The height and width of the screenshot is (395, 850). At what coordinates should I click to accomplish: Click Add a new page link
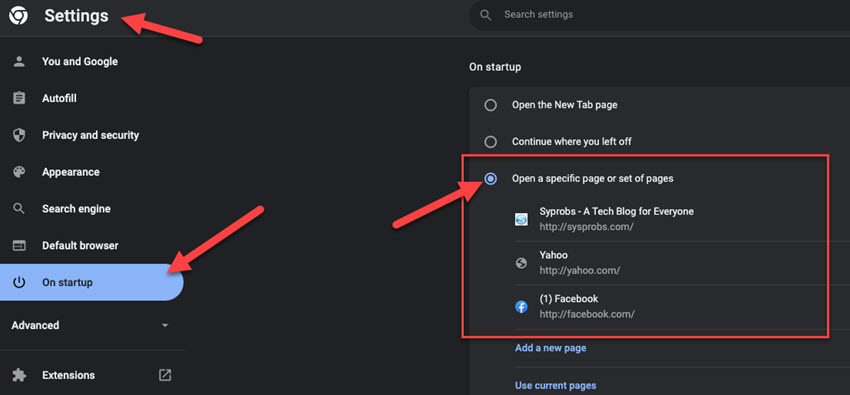point(550,348)
